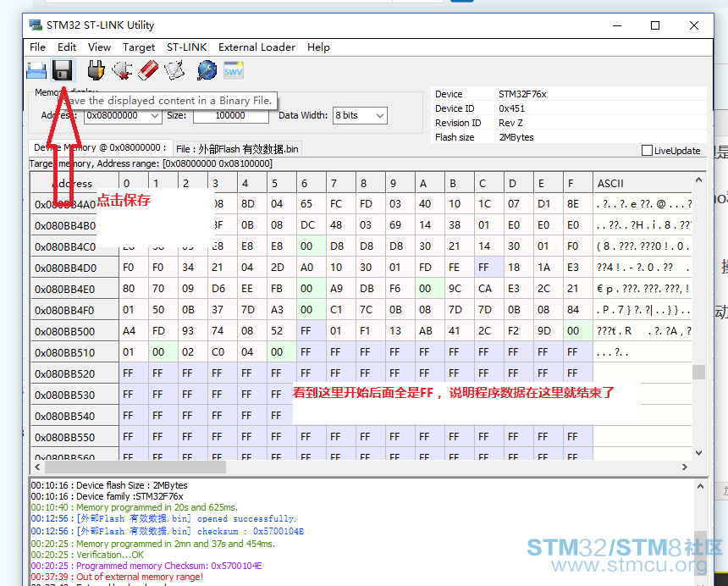728x586 pixels.
Task: Click log line Out of external memory range!
Action: (117, 578)
